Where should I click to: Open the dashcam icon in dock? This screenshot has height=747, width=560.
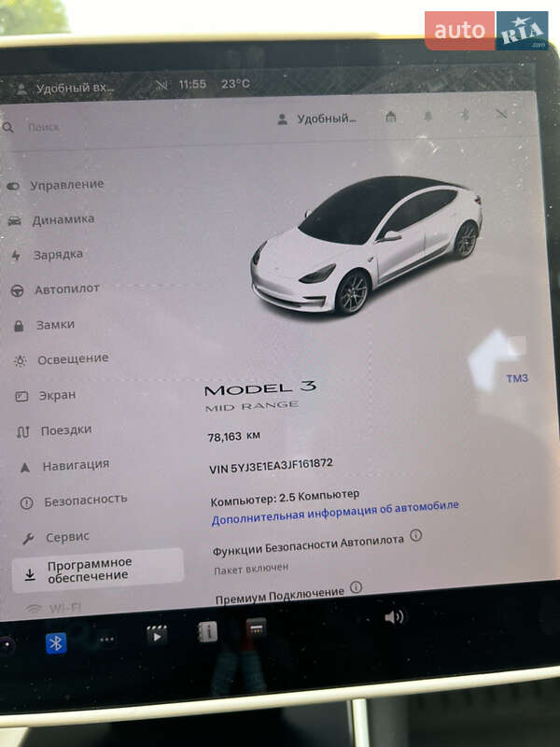click(x=7, y=646)
